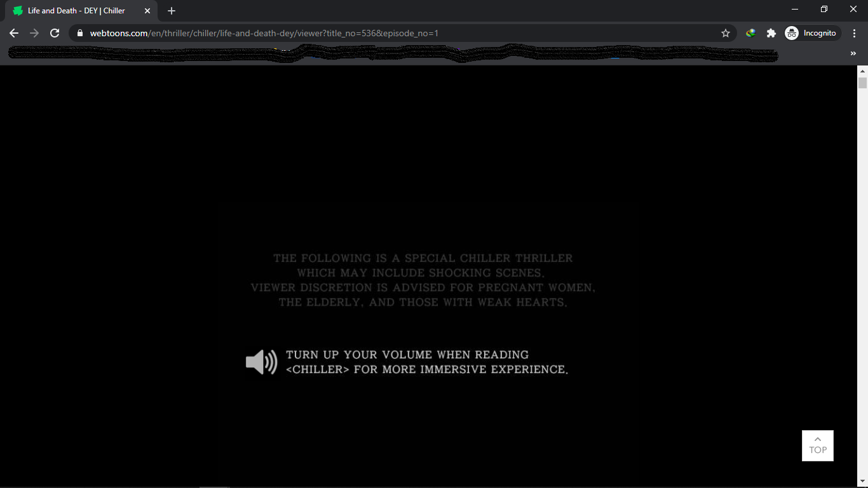Image resolution: width=868 pixels, height=488 pixels.
Task: Click "VIEWER DISCRETION IS ADVISED" line
Action: coord(423,288)
